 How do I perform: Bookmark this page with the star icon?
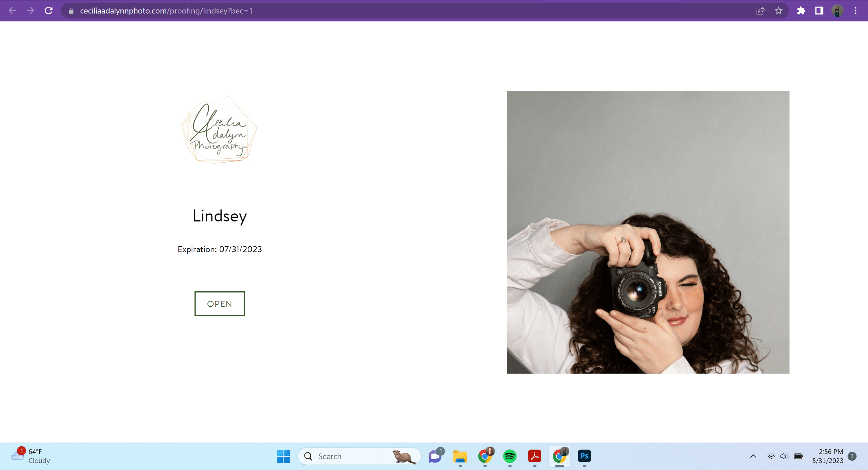click(x=778, y=10)
